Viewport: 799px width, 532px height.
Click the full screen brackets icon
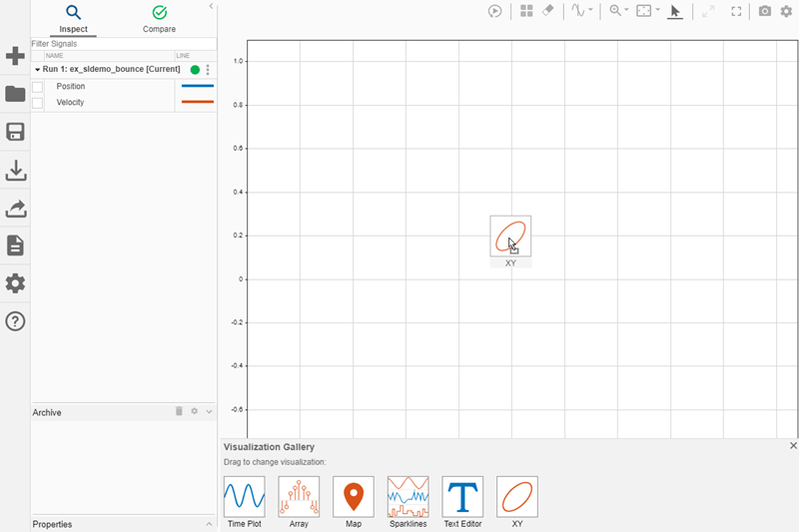pos(736,11)
